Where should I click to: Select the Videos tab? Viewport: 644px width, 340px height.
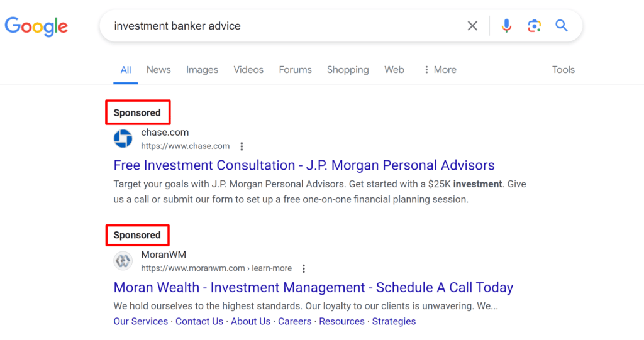point(248,70)
